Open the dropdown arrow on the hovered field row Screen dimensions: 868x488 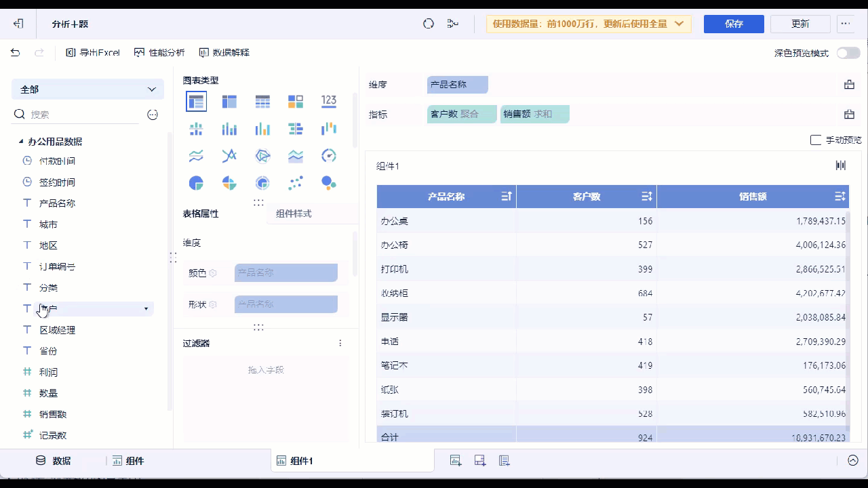point(146,309)
